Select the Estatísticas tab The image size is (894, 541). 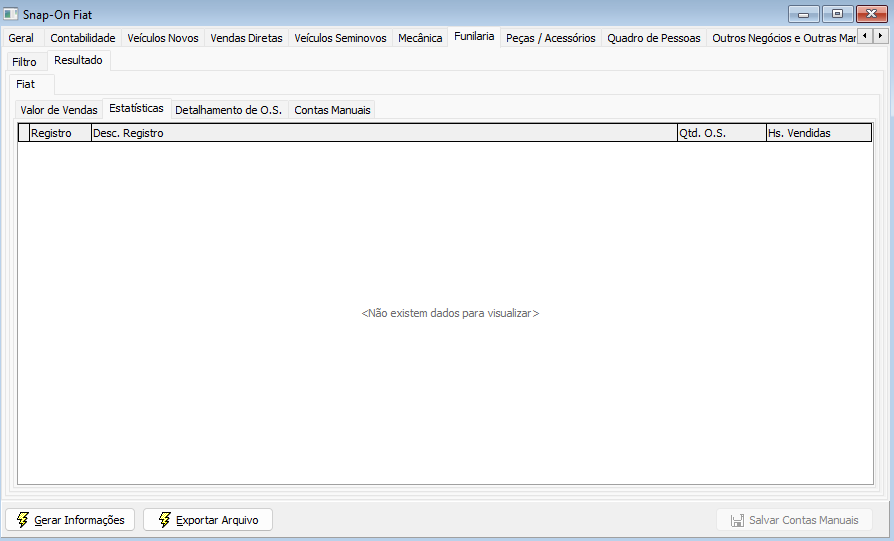137,108
